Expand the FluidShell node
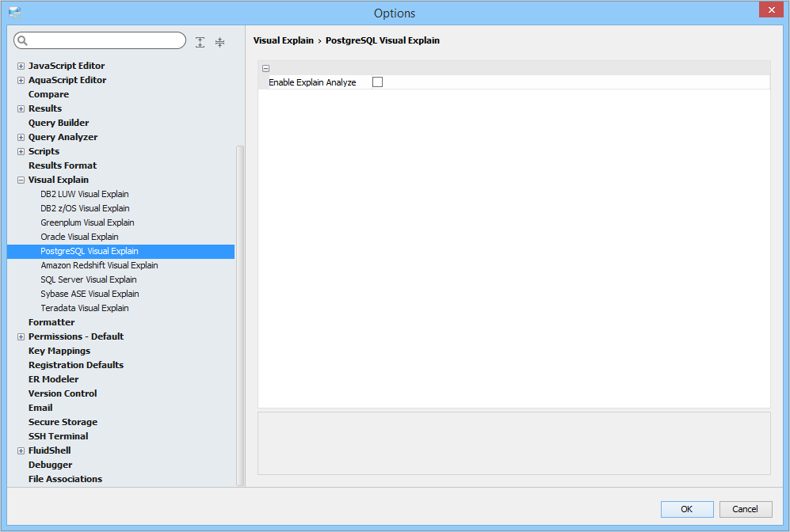 click(x=21, y=451)
